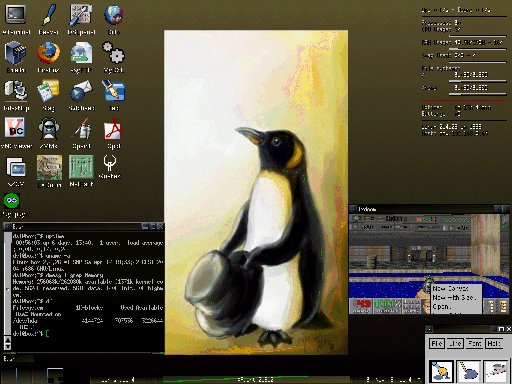The width and height of the screenshot is (512, 384).
Task: Launch the XMMS penguin headphones icon
Action: (49, 129)
